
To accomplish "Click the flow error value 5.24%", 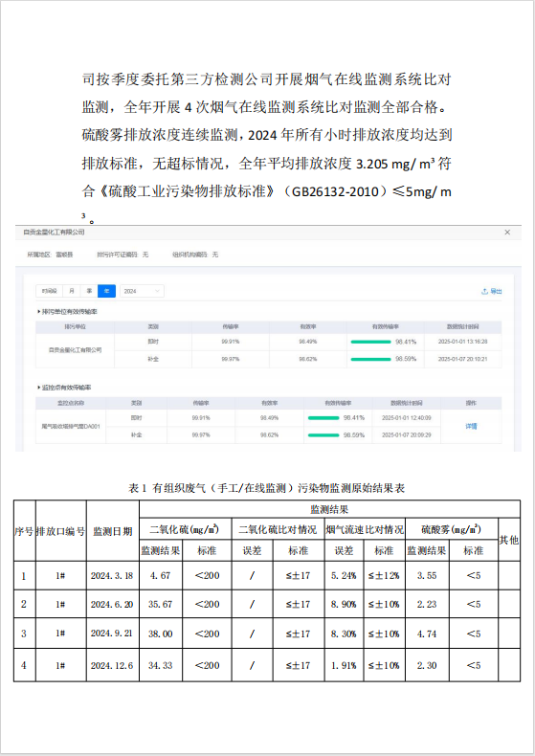I will click(344, 576).
